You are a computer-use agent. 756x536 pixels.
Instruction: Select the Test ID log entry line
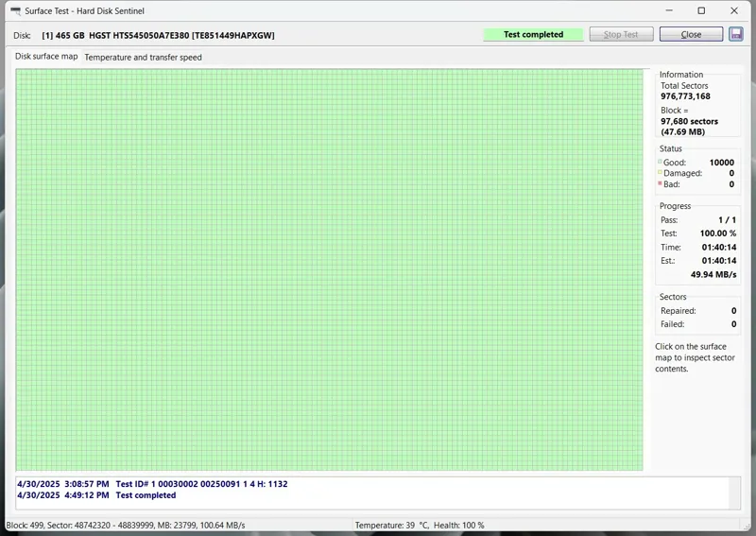tap(152, 484)
